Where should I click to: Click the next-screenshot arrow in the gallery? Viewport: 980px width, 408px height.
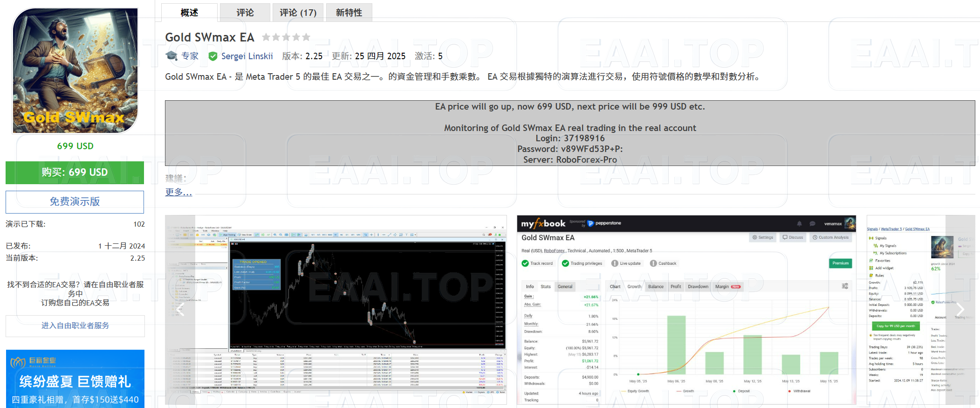(960, 310)
